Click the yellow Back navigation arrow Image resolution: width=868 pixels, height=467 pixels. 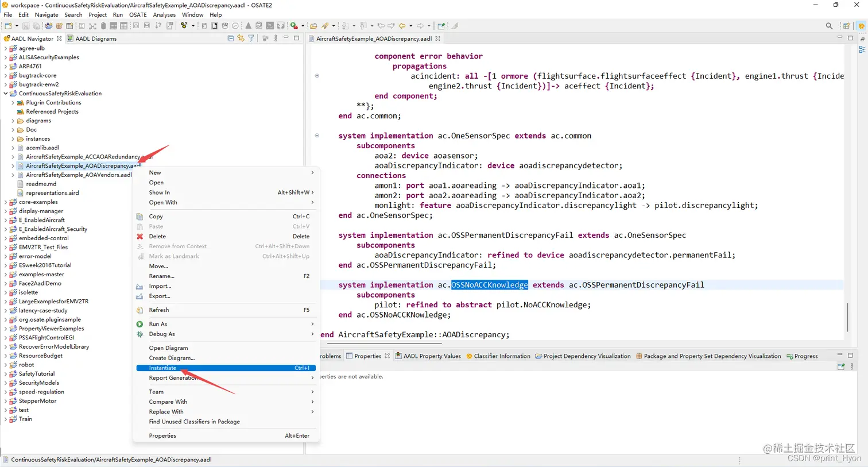click(402, 26)
